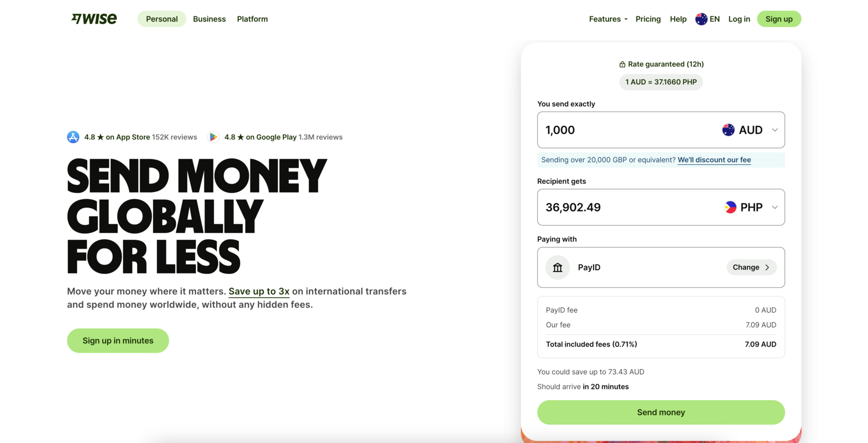The height and width of the screenshot is (443, 868).
Task: Open the PHP currency dropdown
Action: [x=775, y=207]
